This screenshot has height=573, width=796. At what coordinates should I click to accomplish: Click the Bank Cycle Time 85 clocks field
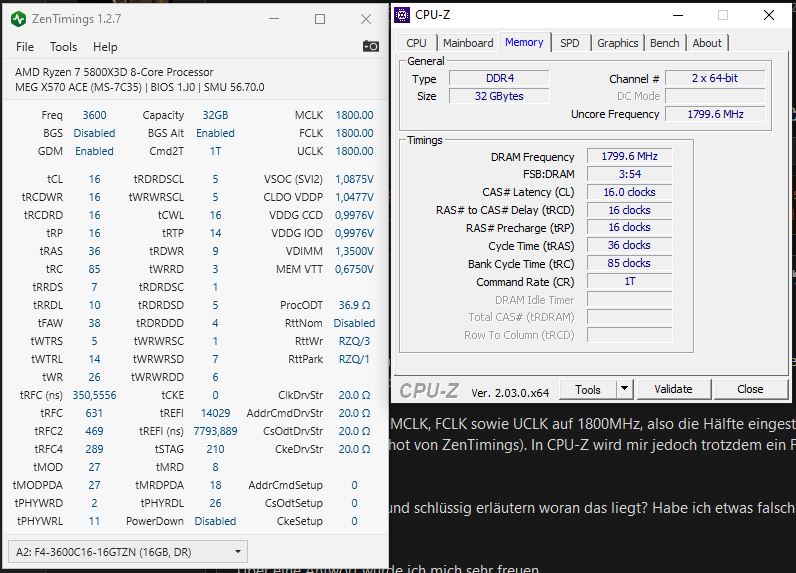point(629,263)
